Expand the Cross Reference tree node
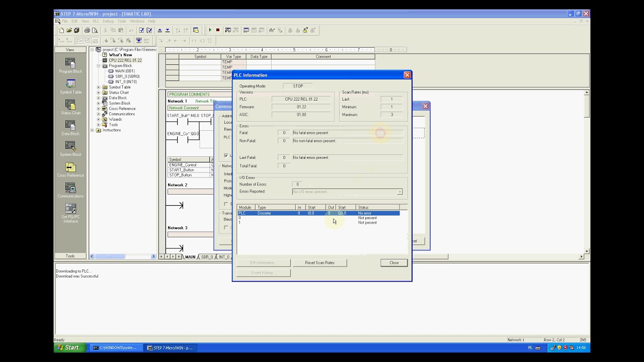This screenshot has width=644, height=362. point(99,109)
